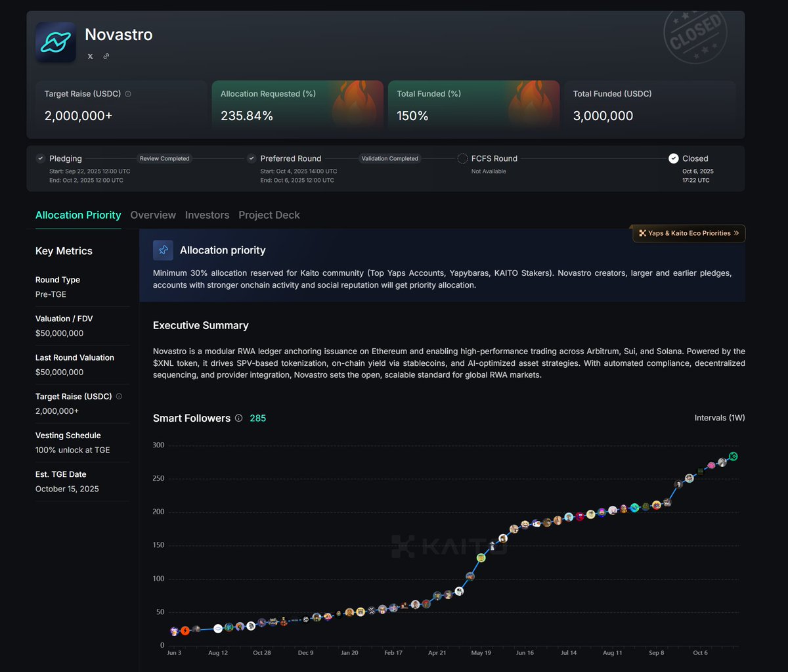Viewport: 788px width, 672px height.
Task: Click info icon beside top Target Raise card
Action: [128, 94]
